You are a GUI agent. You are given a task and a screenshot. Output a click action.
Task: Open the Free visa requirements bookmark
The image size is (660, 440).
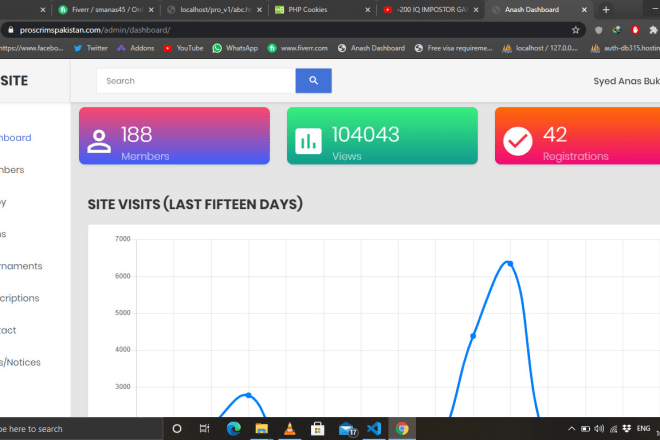[453, 48]
